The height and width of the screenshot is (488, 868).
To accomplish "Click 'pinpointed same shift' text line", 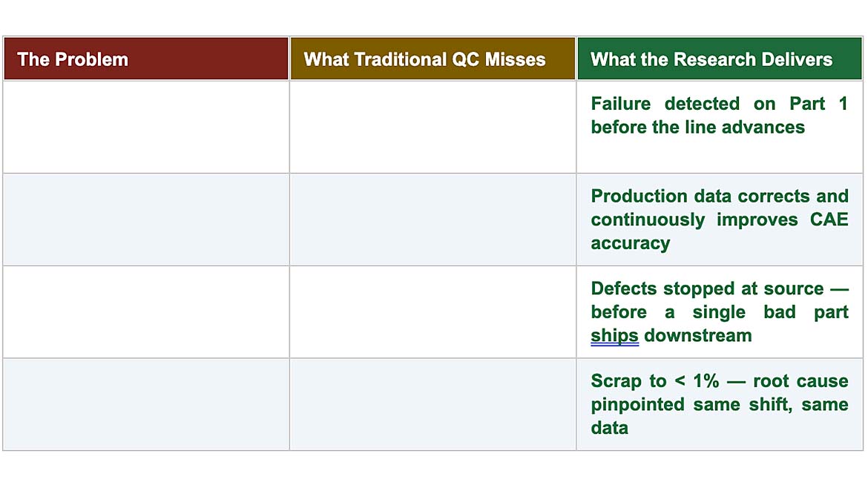I will [691, 404].
